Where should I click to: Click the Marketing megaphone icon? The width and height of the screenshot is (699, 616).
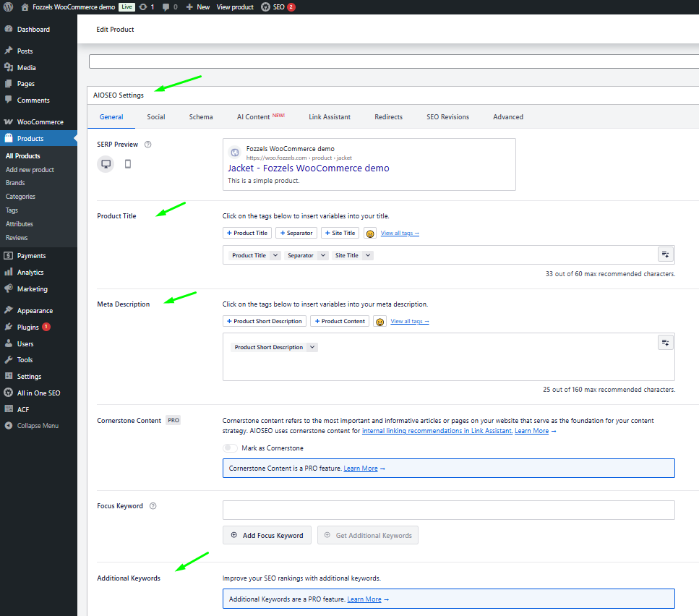point(9,288)
